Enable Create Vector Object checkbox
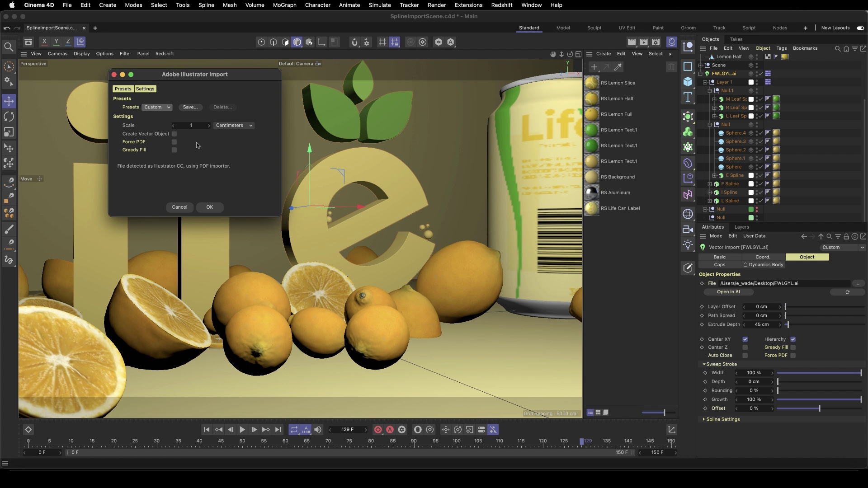 174,134
